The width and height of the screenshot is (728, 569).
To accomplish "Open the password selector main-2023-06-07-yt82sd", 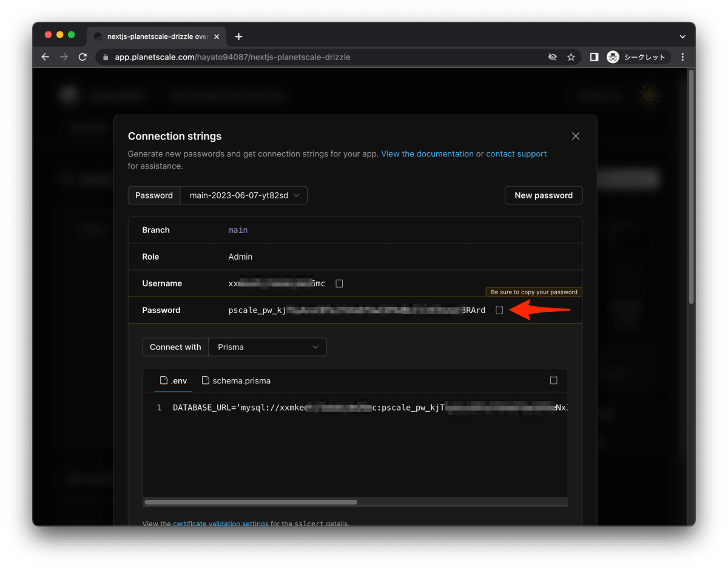I will (244, 195).
